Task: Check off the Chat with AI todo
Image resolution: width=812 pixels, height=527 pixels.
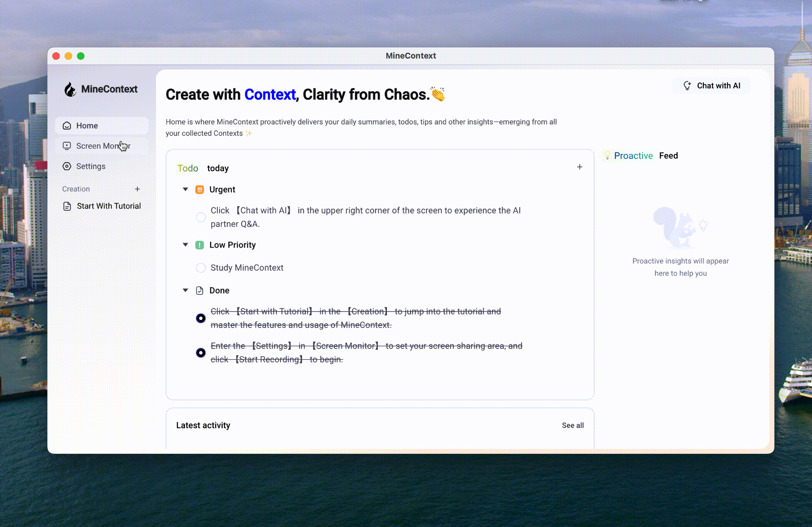Action: pyautogui.click(x=200, y=217)
